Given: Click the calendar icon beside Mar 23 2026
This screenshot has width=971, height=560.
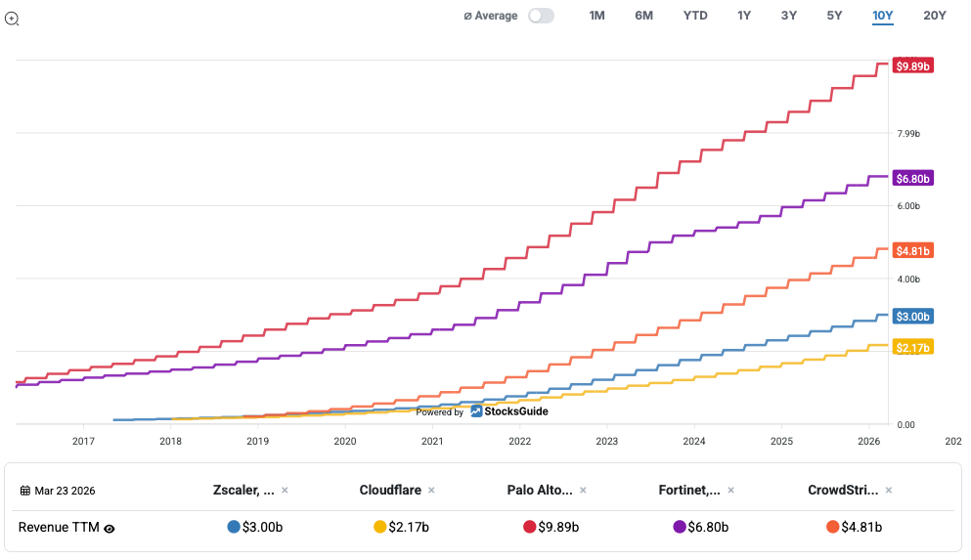Looking at the screenshot, I should [25, 491].
